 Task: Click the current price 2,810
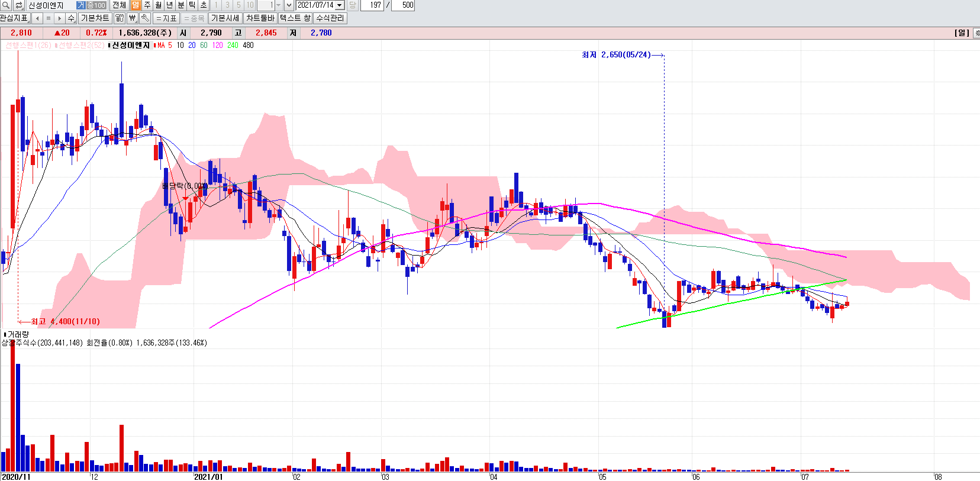pos(21,33)
